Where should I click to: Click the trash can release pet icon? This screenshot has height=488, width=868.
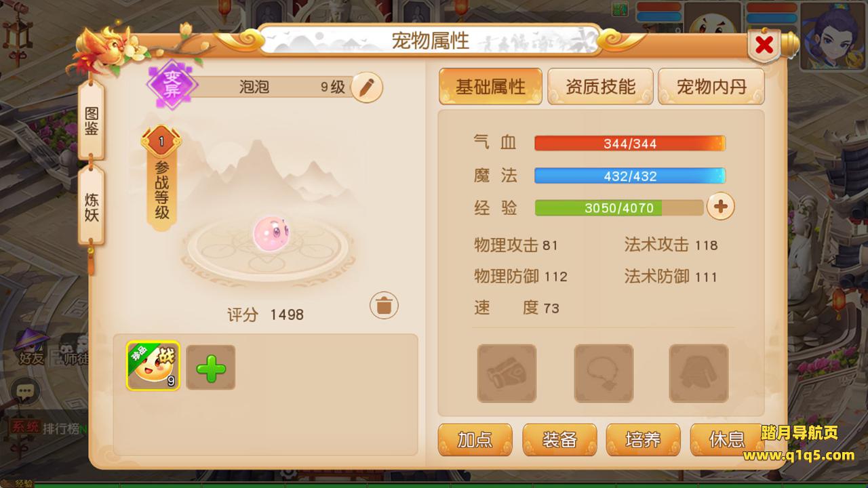[384, 306]
